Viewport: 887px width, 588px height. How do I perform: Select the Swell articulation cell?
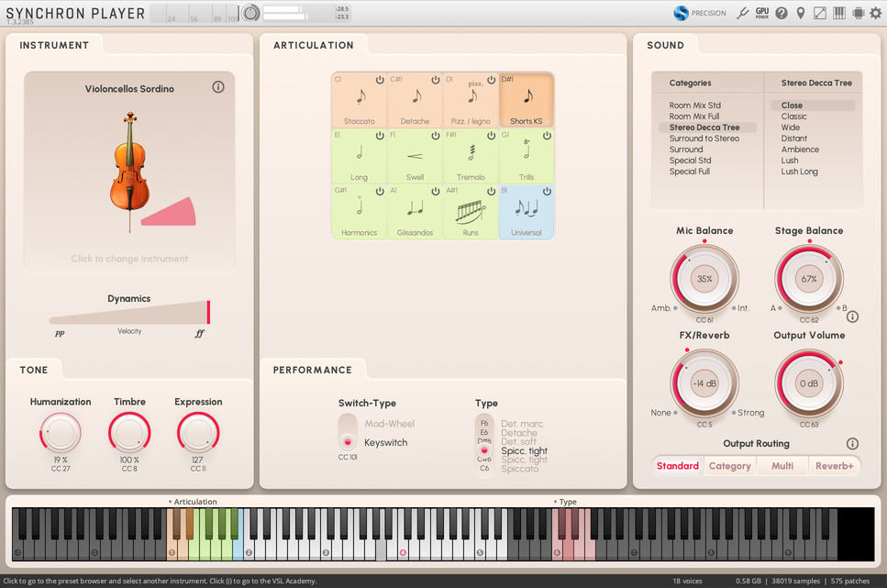click(x=416, y=156)
